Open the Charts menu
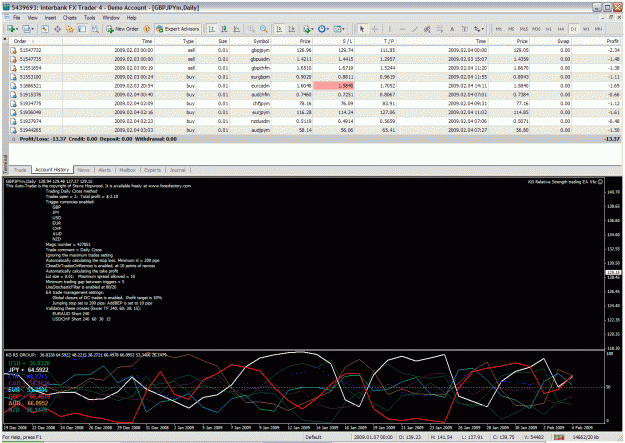The height and width of the screenshot is (443, 625). [70, 18]
